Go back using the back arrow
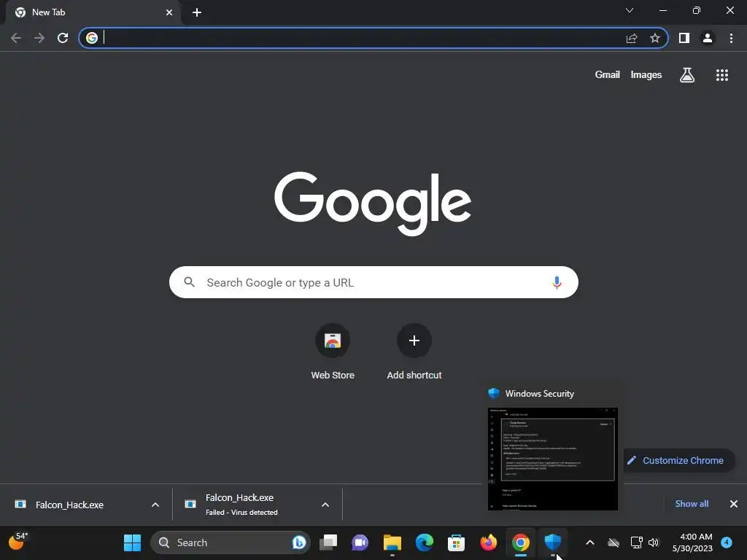 pyautogui.click(x=16, y=38)
